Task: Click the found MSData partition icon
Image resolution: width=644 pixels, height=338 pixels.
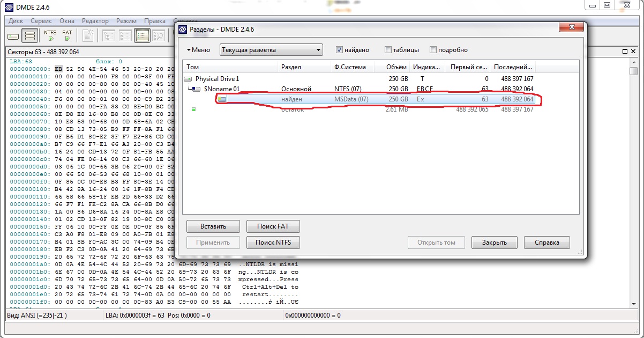Action: [222, 99]
